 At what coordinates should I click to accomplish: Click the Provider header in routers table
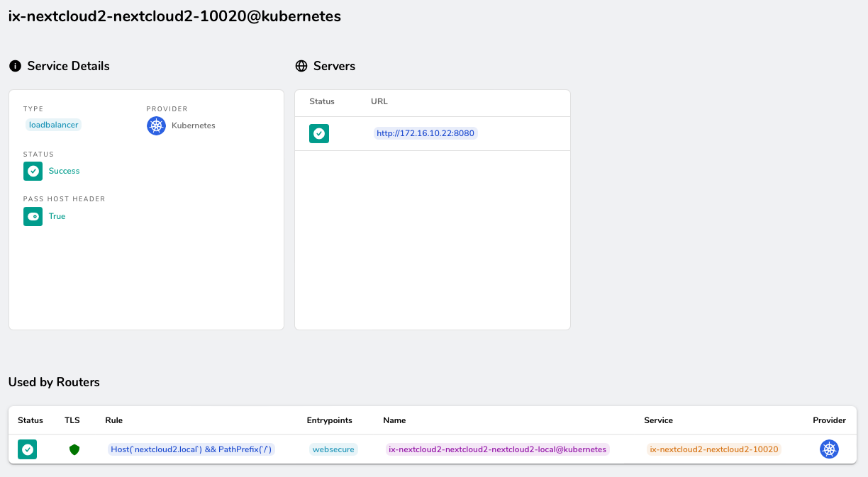[829, 420]
